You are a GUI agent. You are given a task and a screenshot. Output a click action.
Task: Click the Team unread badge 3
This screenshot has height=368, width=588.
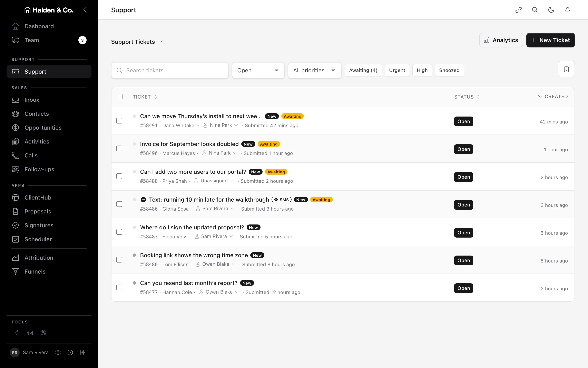(x=82, y=40)
